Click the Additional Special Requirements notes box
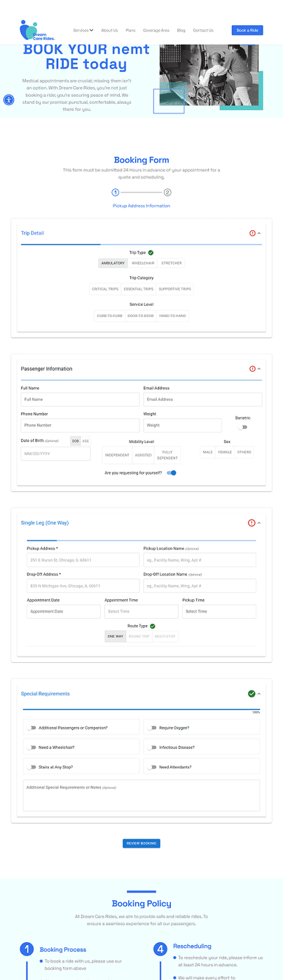Viewport: 283px width, 980px height. pos(141,795)
